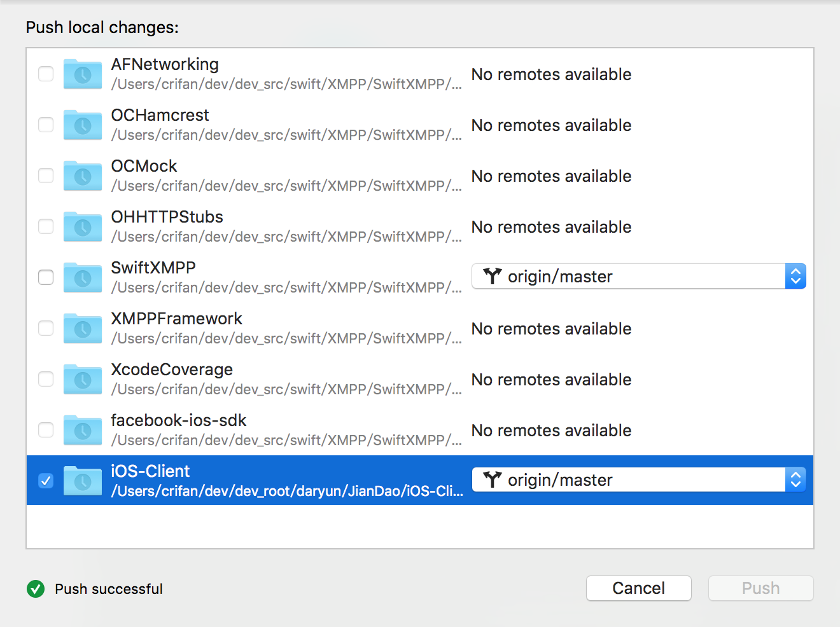Click the SwiftXMPP dropdown stepper arrows
840x627 pixels.
tap(795, 277)
